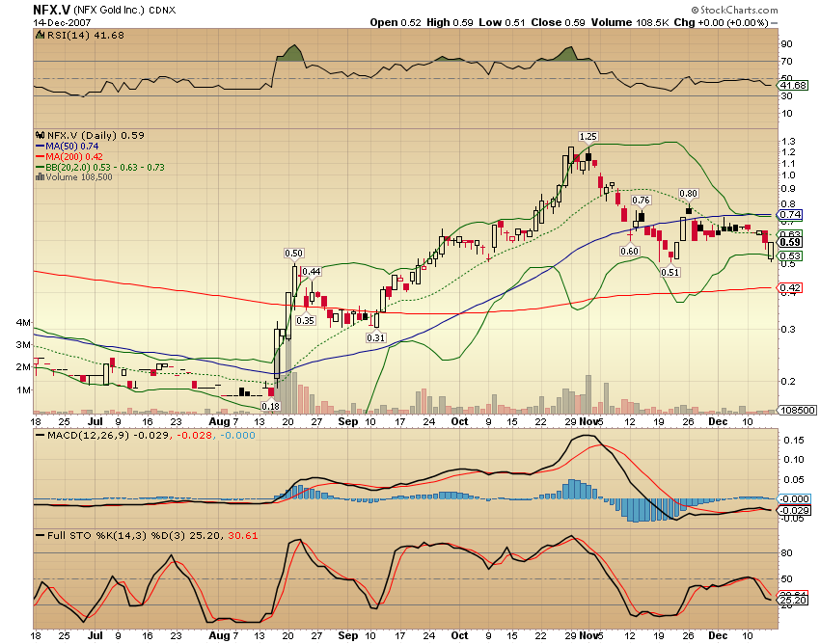Open the StockCharts.com link
Viewport: 820px width, 644px height.
pos(735,10)
